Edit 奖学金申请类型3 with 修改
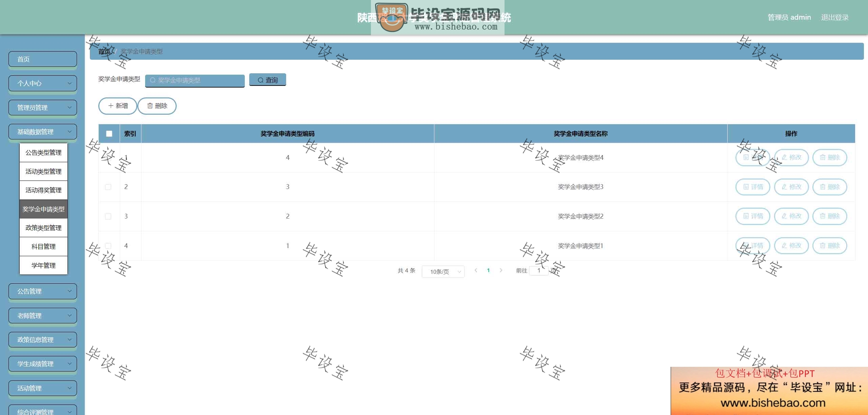 (x=791, y=187)
